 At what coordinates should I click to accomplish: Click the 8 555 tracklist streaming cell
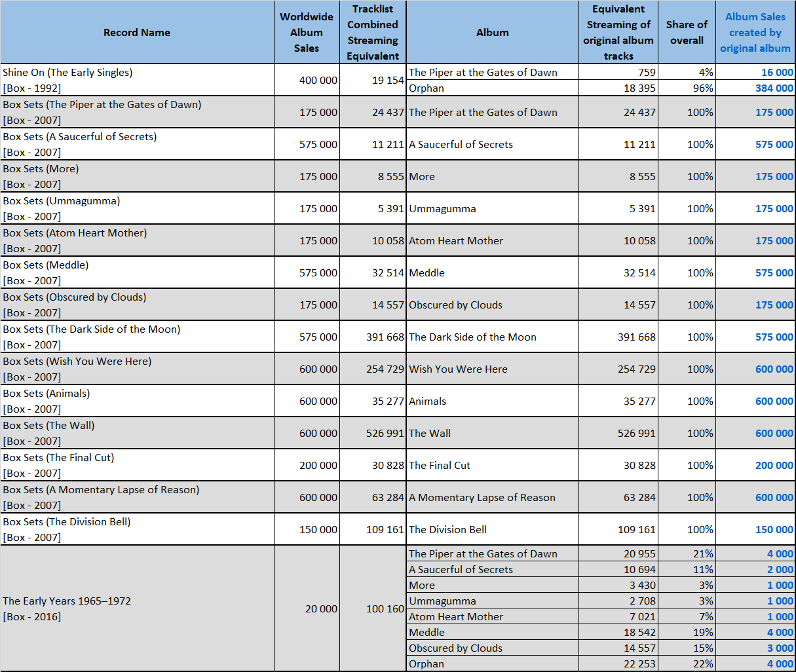[373, 176]
